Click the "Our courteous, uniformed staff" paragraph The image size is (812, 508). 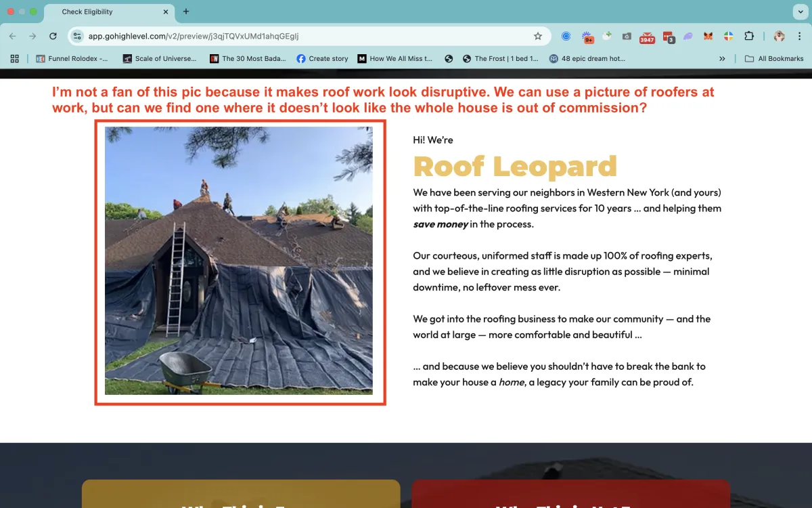pyautogui.click(x=562, y=272)
